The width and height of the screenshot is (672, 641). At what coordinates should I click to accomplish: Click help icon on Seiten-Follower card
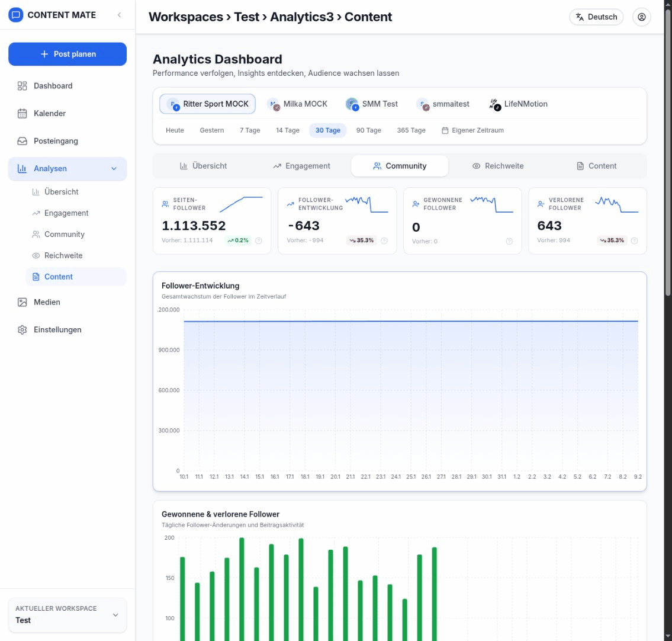[x=259, y=241]
